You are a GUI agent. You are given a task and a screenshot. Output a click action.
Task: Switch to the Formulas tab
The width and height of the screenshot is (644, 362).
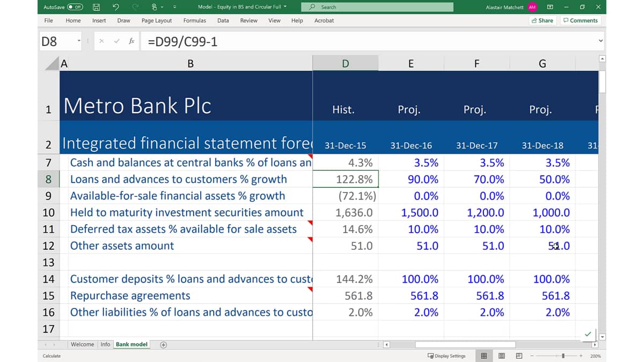point(194,20)
